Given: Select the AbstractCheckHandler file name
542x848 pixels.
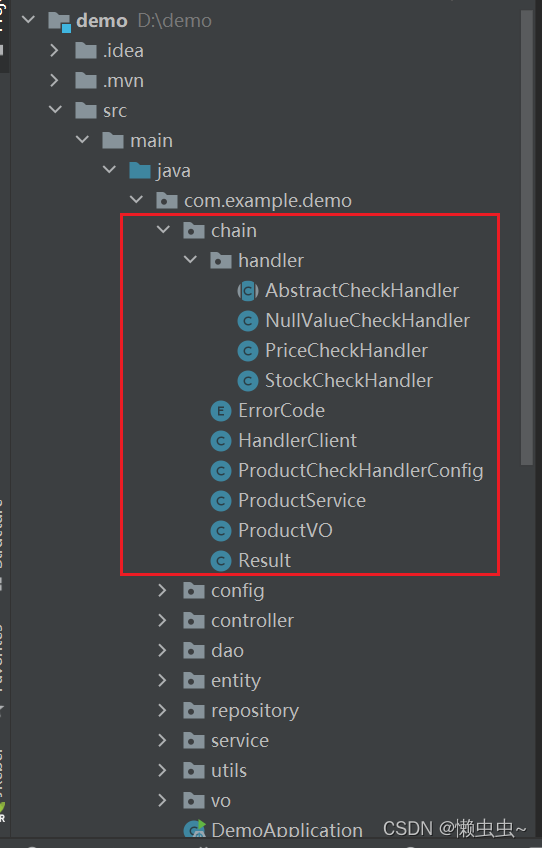Looking at the screenshot, I should click(x=362, y=290).
